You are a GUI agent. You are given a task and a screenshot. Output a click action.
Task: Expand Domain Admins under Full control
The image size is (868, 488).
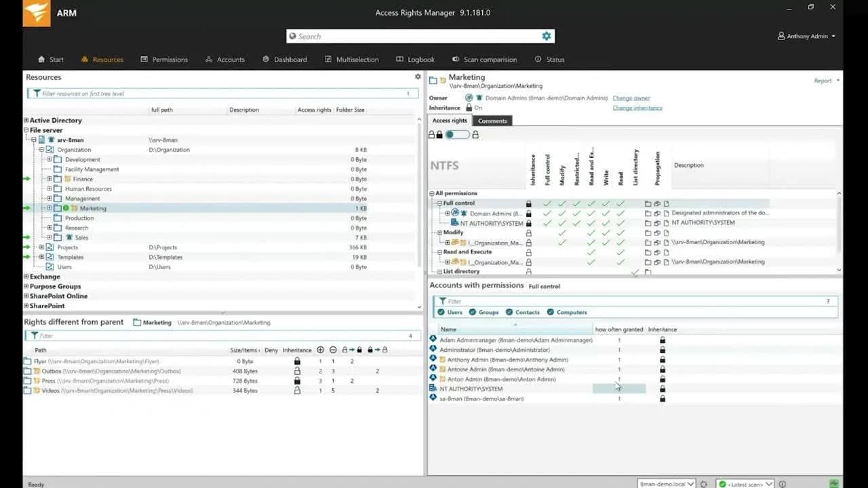[x=447, y=213]
